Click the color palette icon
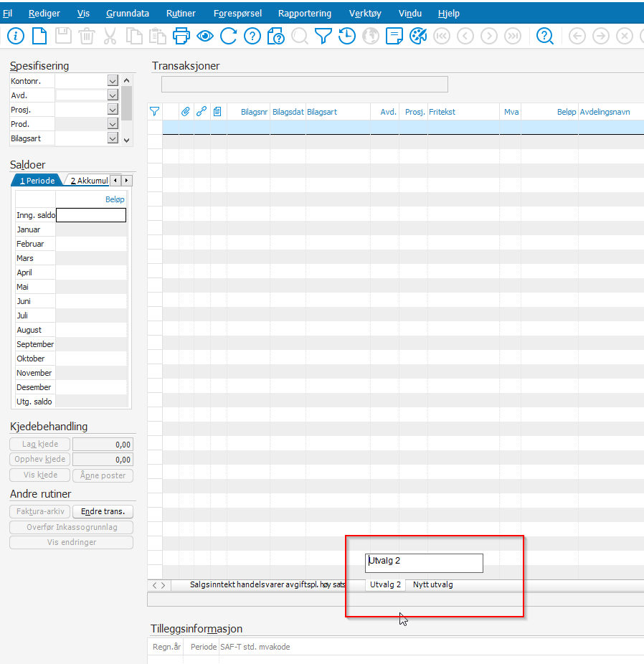 (x=418, y=36)
